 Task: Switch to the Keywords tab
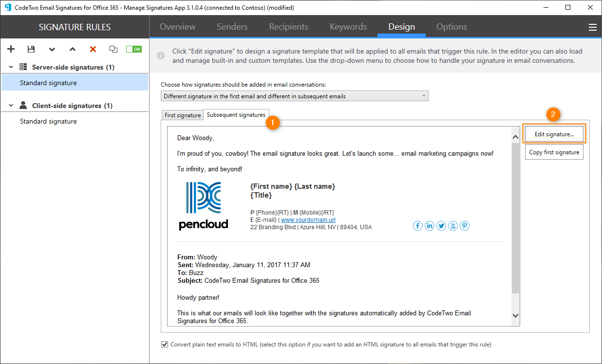[x=348, y=27]
